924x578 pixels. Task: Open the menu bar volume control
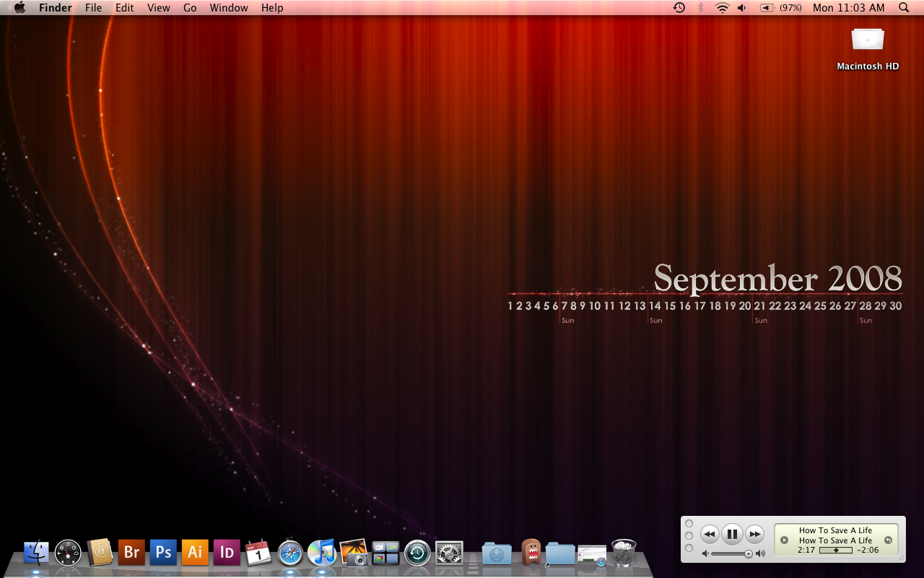[742, 7]
